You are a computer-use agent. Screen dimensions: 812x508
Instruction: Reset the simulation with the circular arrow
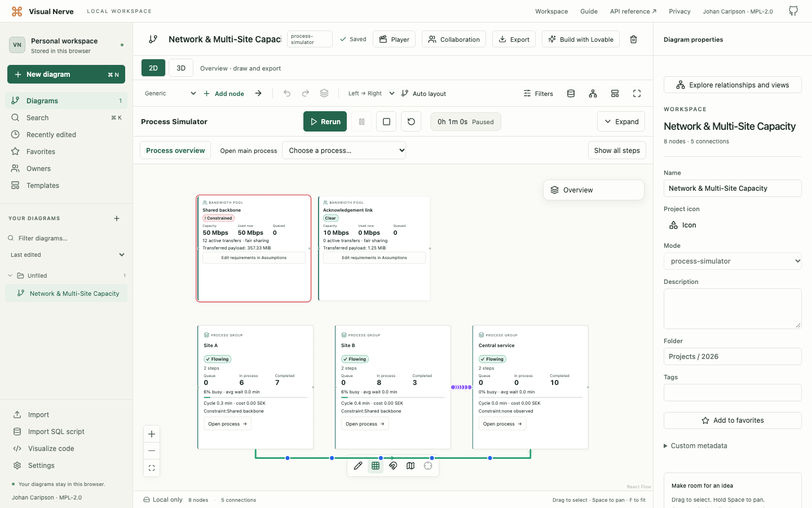pos(411,121)
